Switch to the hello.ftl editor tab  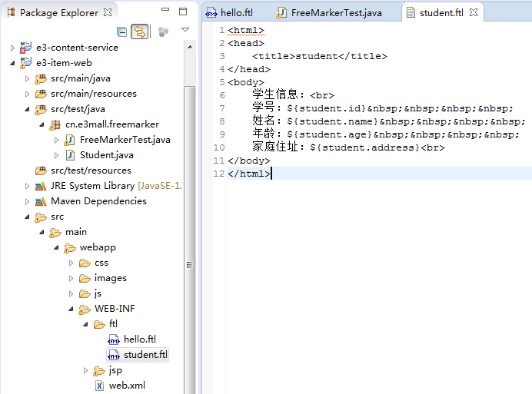(230, 13)
